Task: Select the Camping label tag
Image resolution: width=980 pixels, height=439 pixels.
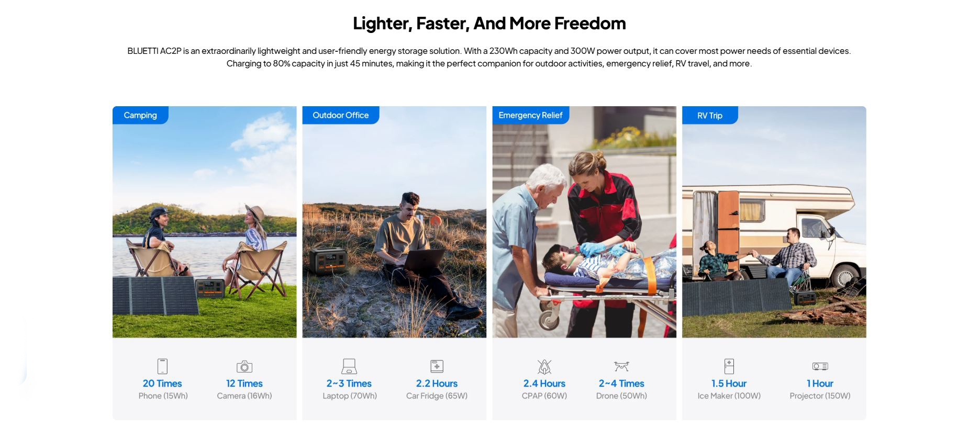Action: click(x=140, y=115)
